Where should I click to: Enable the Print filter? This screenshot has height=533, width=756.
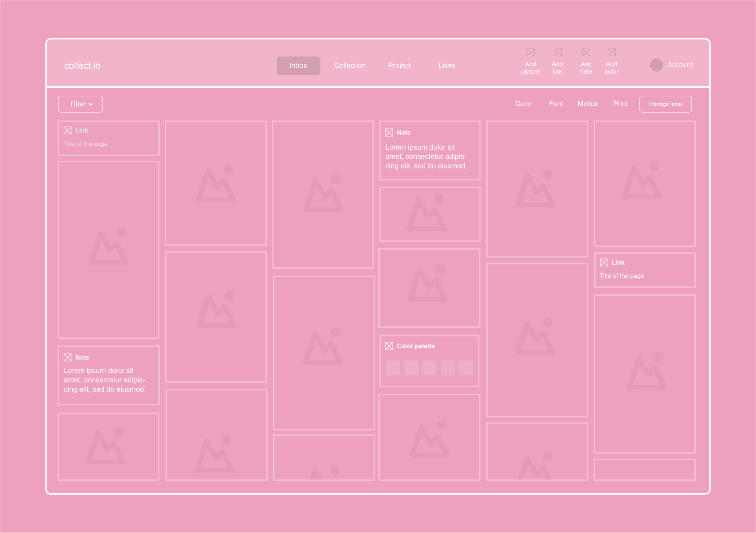(620, 104)
